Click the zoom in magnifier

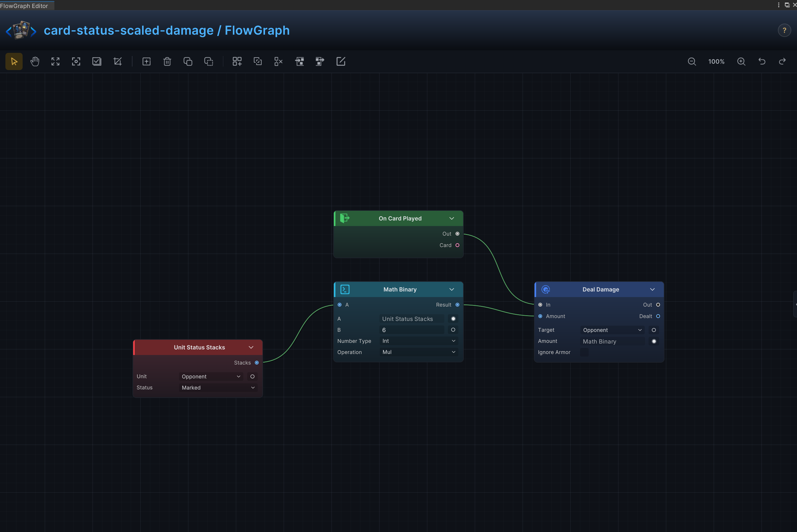click(x=741, y=61)
